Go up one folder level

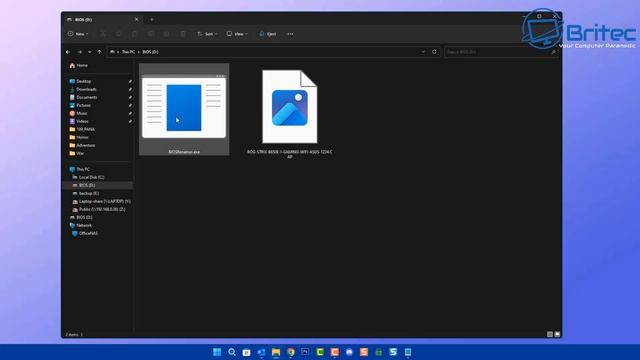pyautogui.click(x=100, y=52)
